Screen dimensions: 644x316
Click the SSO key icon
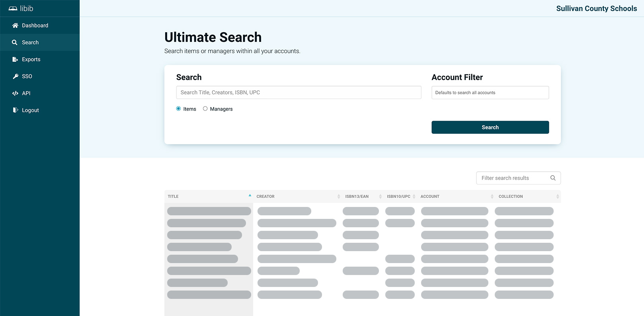(x=15, y=76)
